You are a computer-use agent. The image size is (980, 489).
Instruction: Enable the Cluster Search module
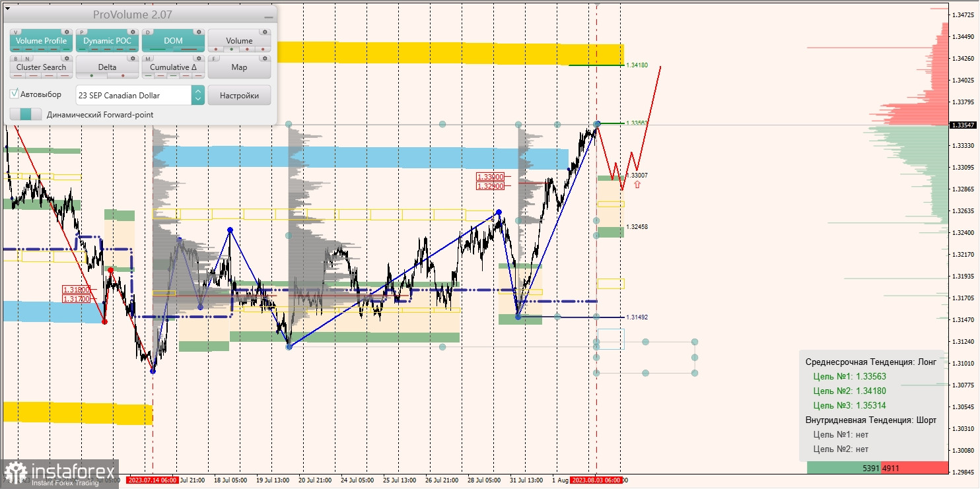click(41, 67)
